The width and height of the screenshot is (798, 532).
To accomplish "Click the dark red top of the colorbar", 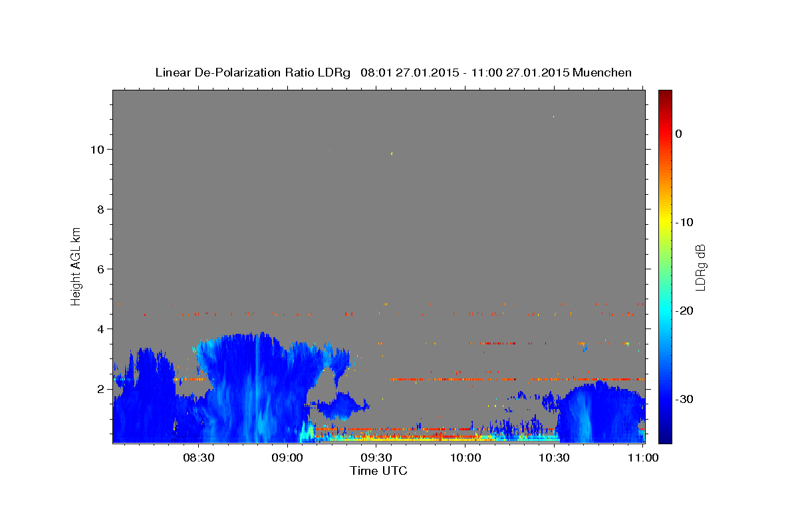I will click(665, 96).
